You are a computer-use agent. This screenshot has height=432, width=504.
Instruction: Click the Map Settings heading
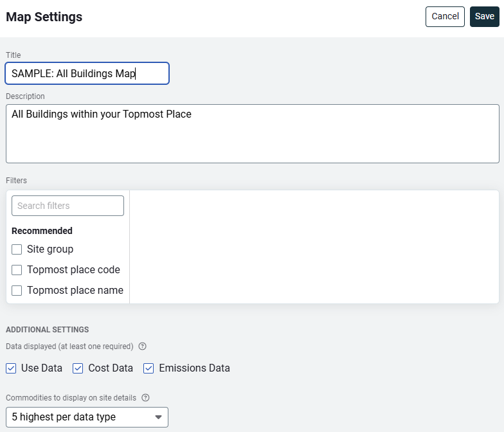[44, 17]
